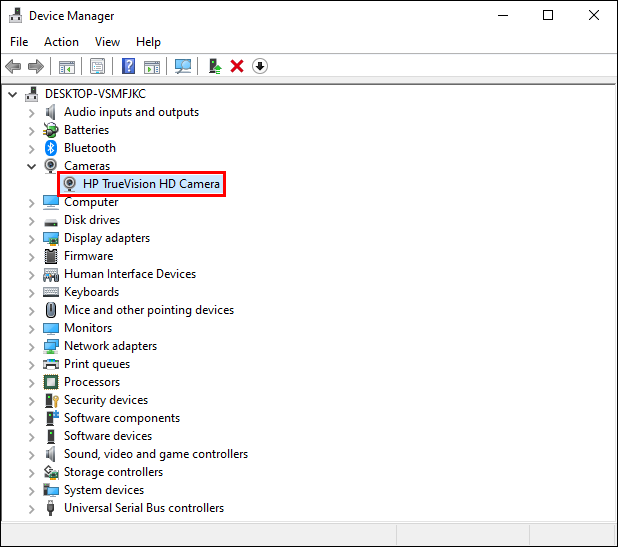The width and height of the screenshot is (618, 547).
Task: Open the Action menu
Action: (61, 42)
